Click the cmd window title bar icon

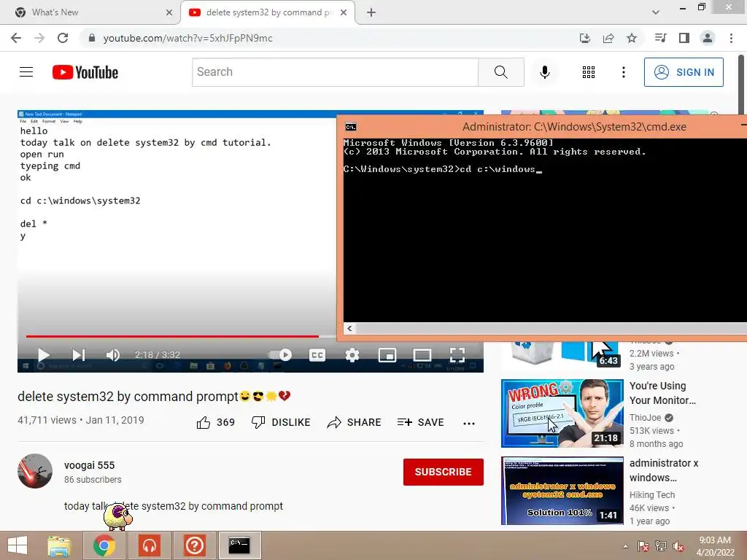pos(351,127)
